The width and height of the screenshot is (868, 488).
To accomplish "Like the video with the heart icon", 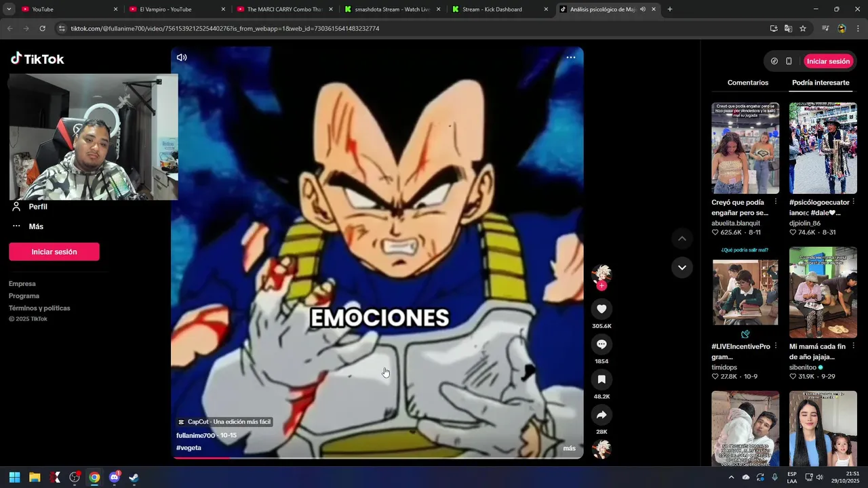I will point(601,309).
